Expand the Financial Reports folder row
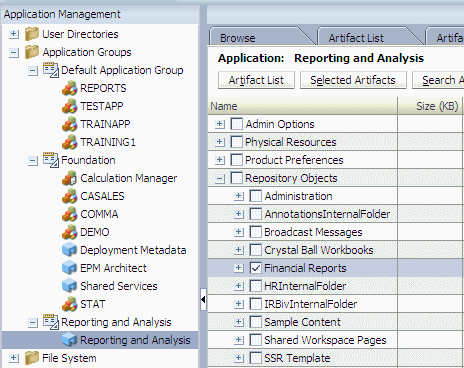 tap(239, 268)
